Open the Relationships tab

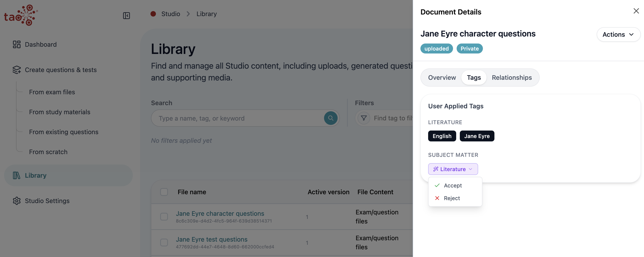511,78
